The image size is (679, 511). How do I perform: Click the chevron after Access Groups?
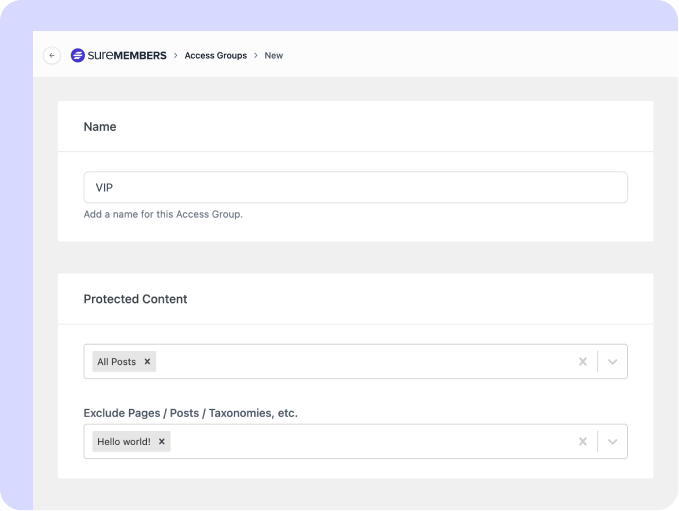(x=256, y=55)
